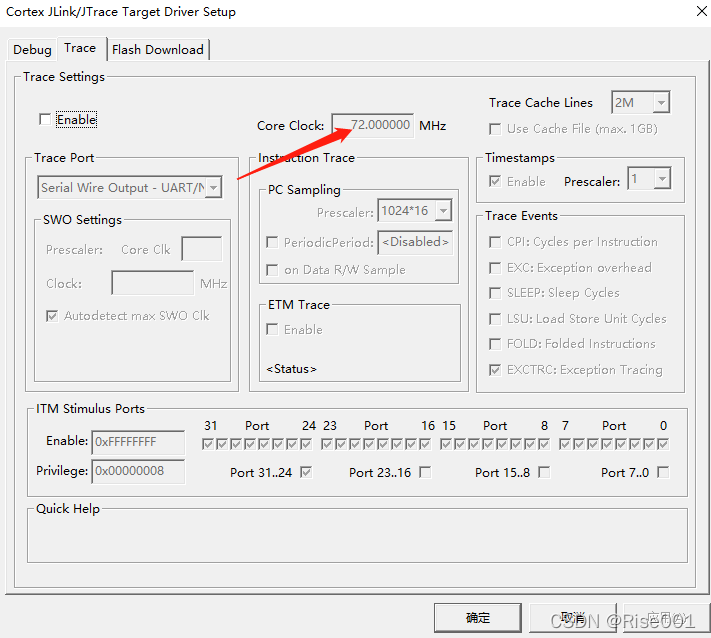This screenshot has width=711, height=638.
Task: Click the SWO Clock MHz field
Action: [x=153, y=283]
